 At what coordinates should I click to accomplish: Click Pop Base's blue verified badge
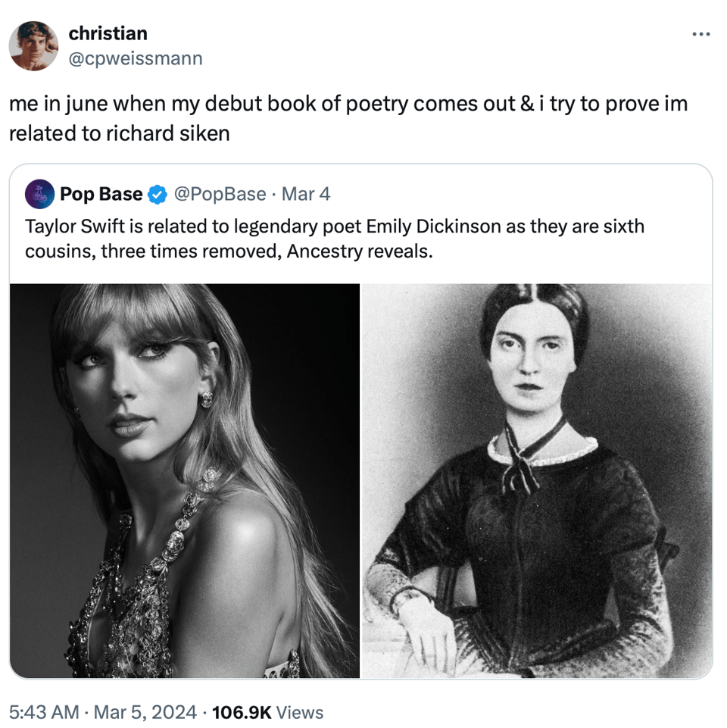(x=157, y=195)
